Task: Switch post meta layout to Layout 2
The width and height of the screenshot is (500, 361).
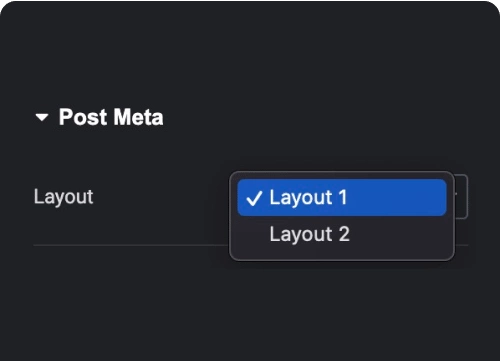Action: 342,234
